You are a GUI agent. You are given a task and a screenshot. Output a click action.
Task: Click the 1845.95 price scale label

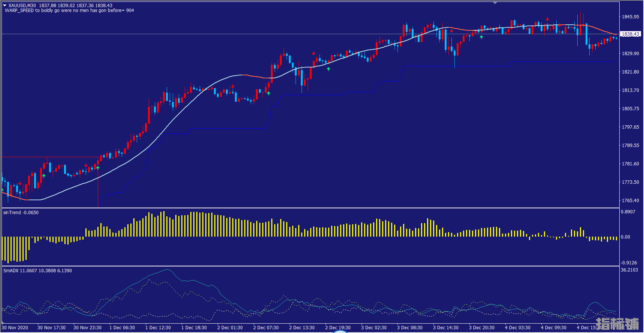[631, 17]
